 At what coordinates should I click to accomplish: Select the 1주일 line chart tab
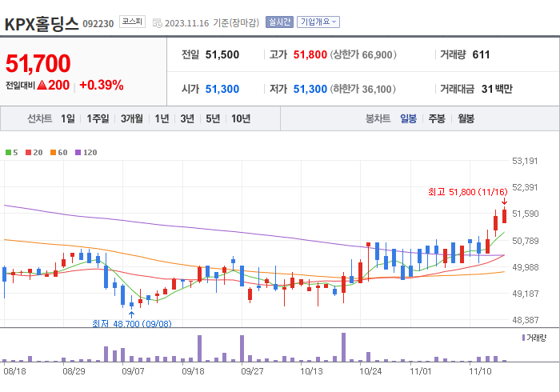98,118
